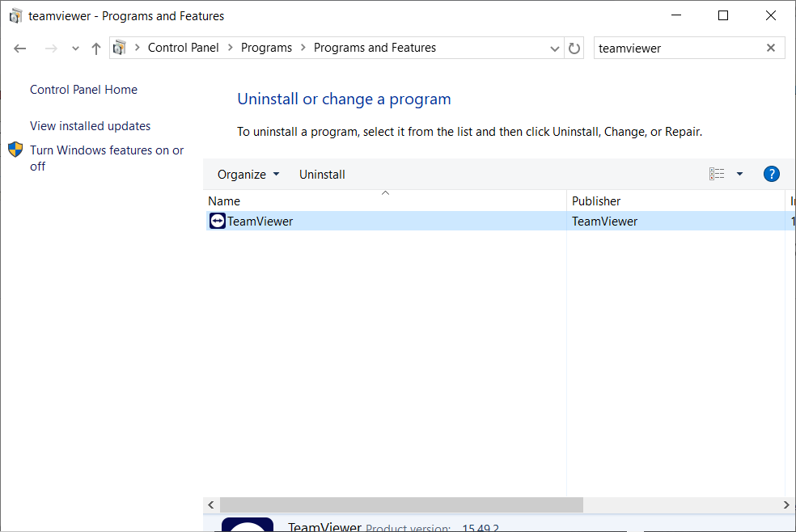Change view with the view layout icon
This screenshot has width=796, height=532.
tap(717, 174)
